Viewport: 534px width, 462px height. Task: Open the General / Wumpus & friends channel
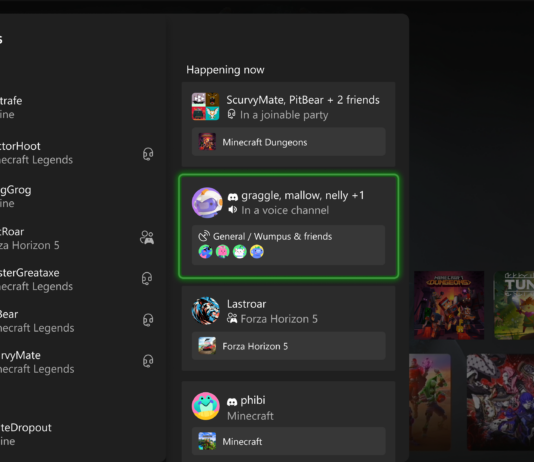point(288,245)
